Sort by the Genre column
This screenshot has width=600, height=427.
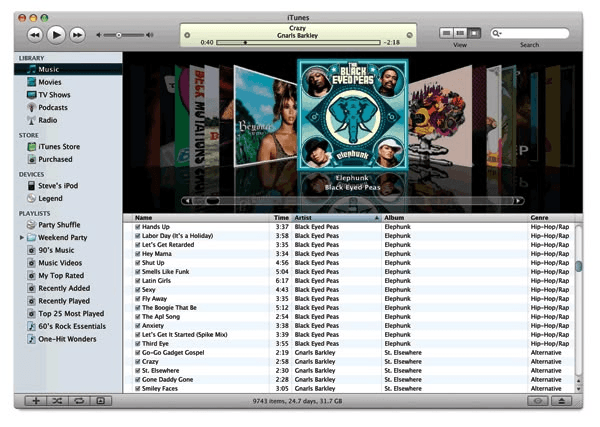(551, 218)
